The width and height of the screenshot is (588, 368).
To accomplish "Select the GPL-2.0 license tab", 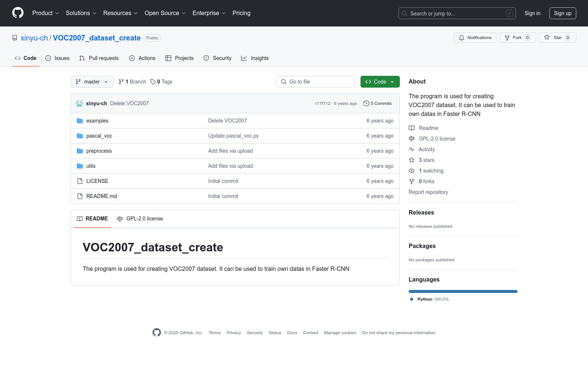I will point(140,219).
